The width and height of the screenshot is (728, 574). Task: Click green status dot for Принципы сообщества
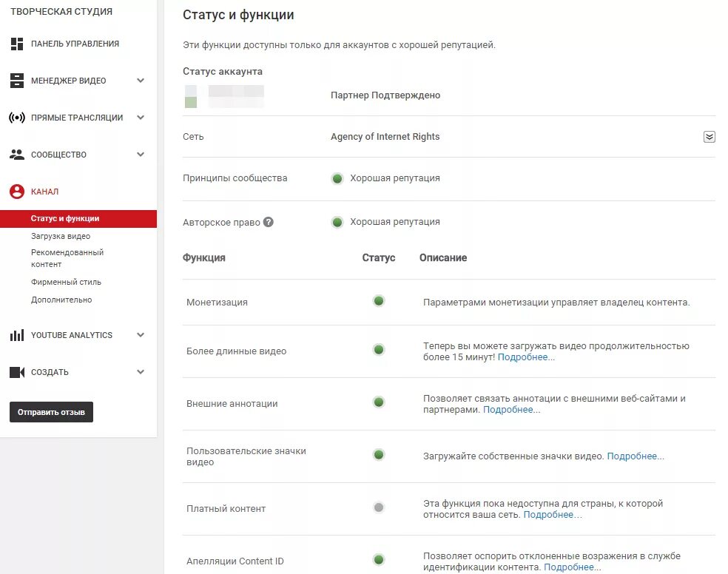[337, 178]
